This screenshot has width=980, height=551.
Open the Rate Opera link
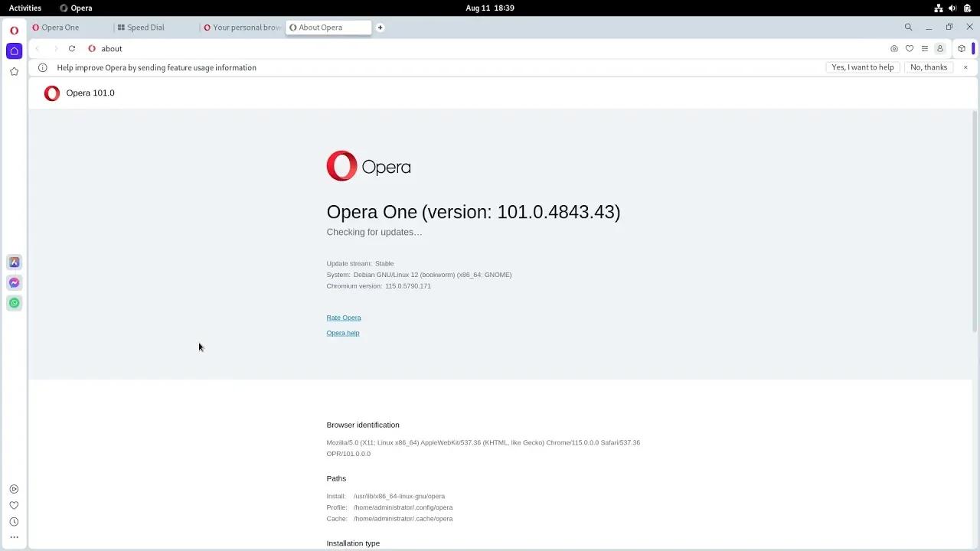point(343,318)
